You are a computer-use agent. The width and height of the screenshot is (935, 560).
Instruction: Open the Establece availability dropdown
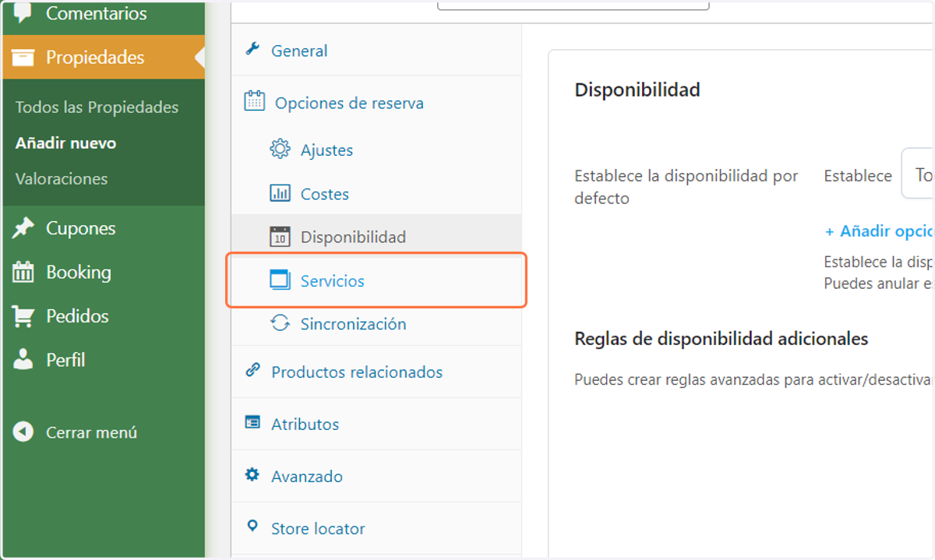pos(918,173)
